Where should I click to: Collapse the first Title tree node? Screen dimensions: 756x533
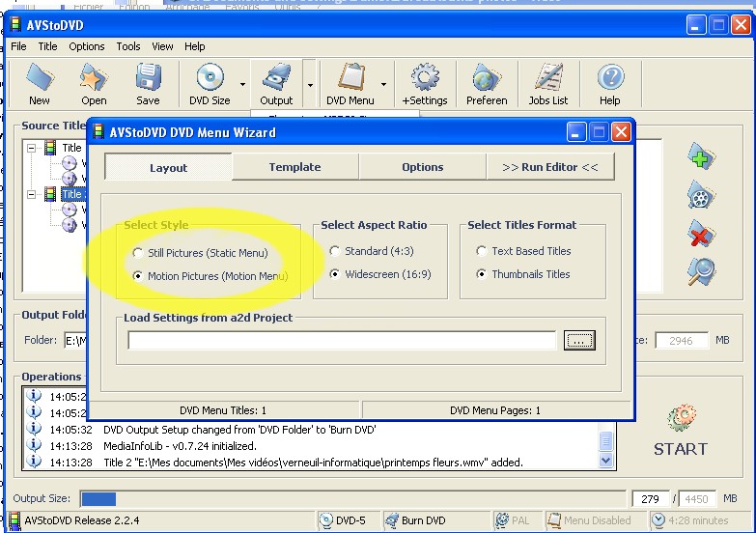[31, 148]
